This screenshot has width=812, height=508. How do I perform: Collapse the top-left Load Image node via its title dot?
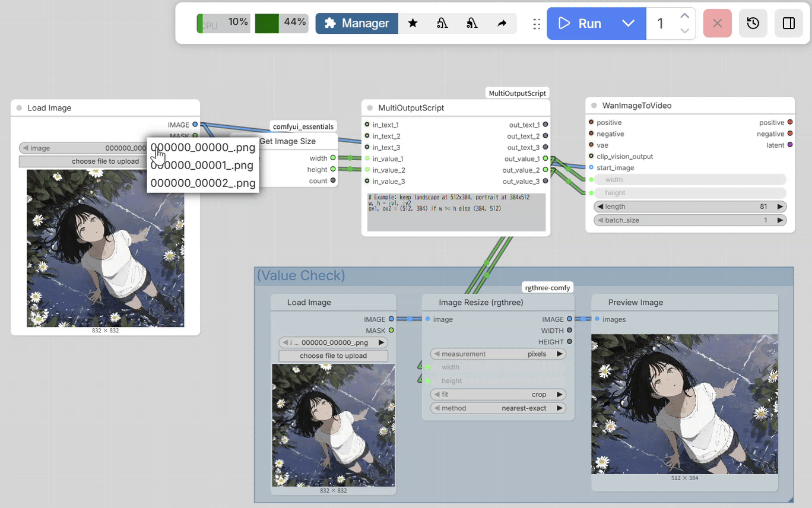tap(19, 108)
